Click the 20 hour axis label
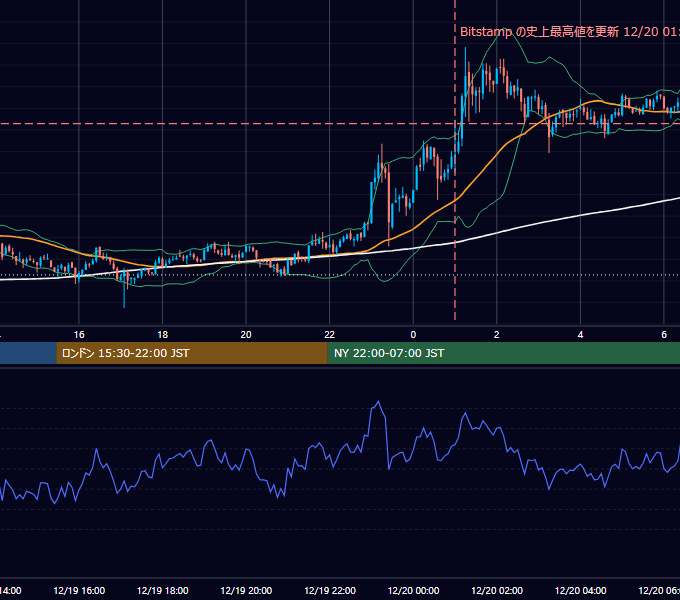 pyautogui.click(x=246, y=335)
